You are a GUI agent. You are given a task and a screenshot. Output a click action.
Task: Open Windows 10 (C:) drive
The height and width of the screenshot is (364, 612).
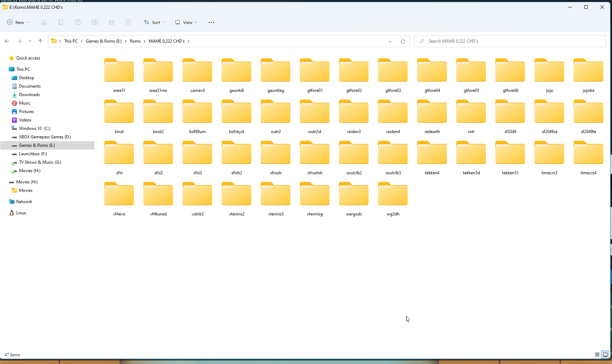point(31,128)
